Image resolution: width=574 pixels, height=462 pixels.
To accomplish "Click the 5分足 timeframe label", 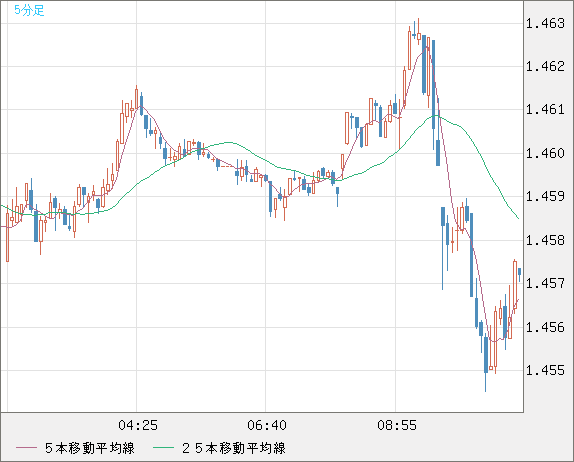I will click(29, 10).
